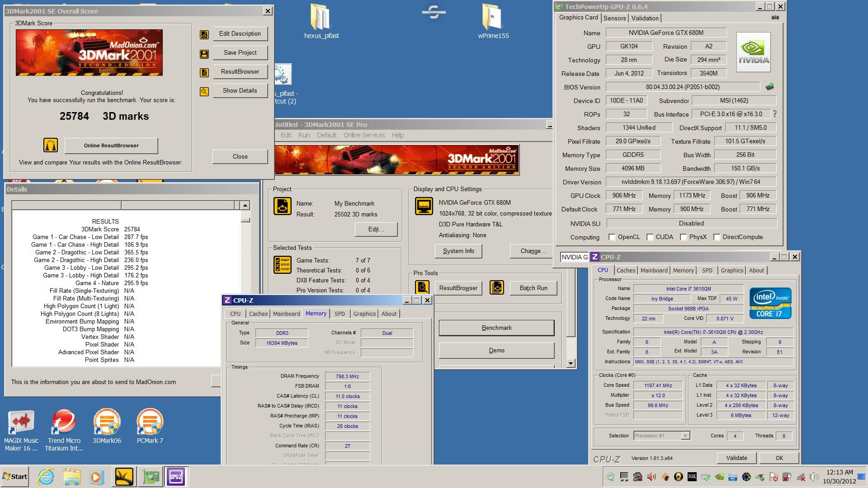Click the Action Center flag tray icon
The height and width of the screenshot is (488, 868).
pos(774,477)
